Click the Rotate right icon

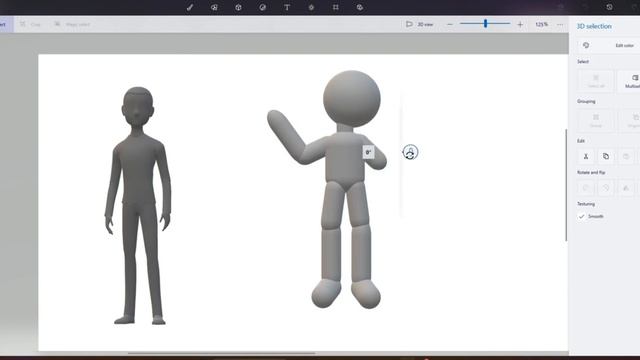pyautogui.click(x=606, y=188)
